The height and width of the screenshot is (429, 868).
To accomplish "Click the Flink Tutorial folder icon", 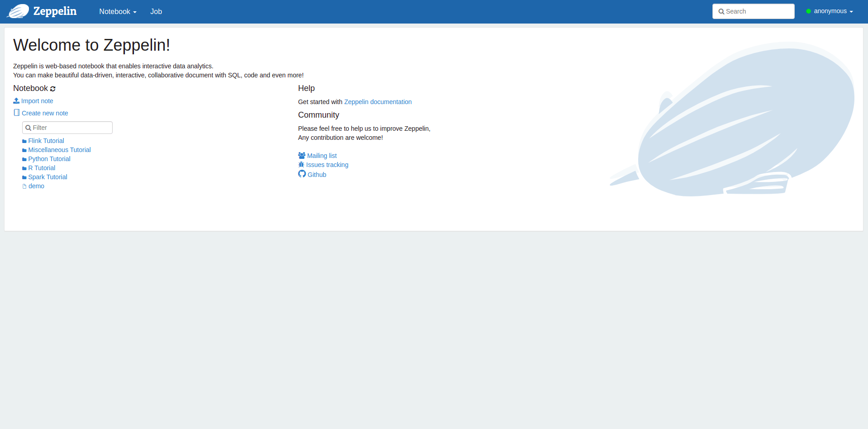I will tap(24, 141).
